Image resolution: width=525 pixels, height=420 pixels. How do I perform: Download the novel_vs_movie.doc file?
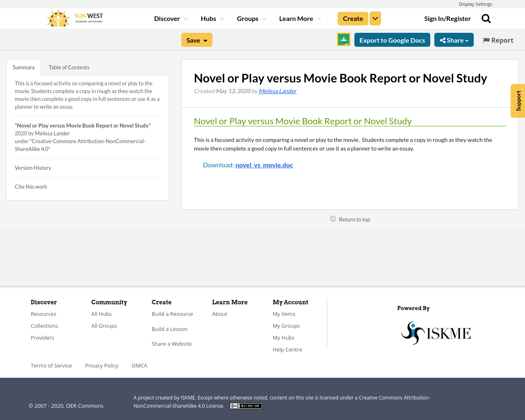[264, 164]
